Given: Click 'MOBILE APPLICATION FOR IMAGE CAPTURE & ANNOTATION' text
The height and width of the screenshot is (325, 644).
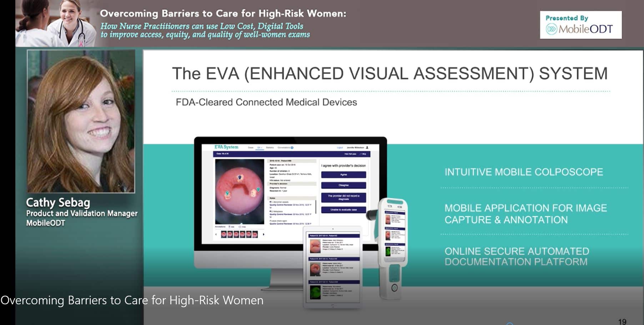Looking at the screenshot, I should click(525, 214).
